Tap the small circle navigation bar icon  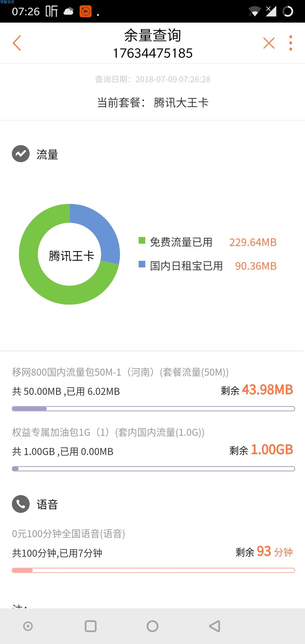pos(28,626)
